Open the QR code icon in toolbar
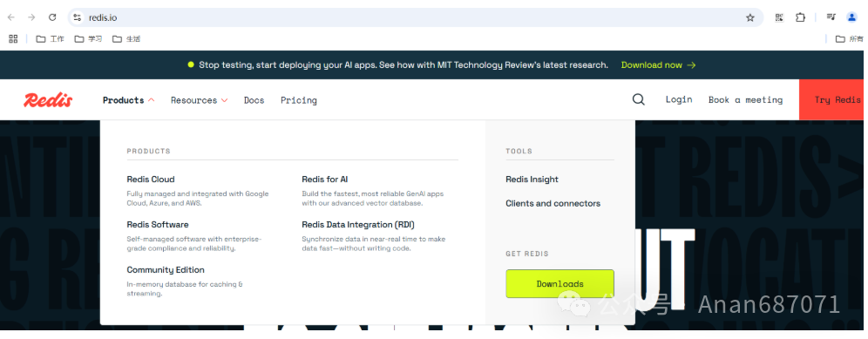 click(779, 17)
